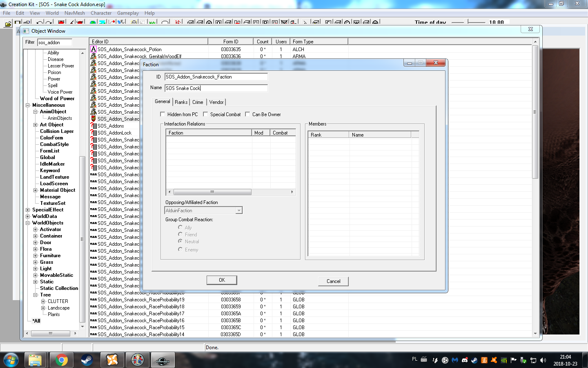Click OK in the Faction dialog
Viewport: 588px width, 368px height.
[x=222, y=280]
